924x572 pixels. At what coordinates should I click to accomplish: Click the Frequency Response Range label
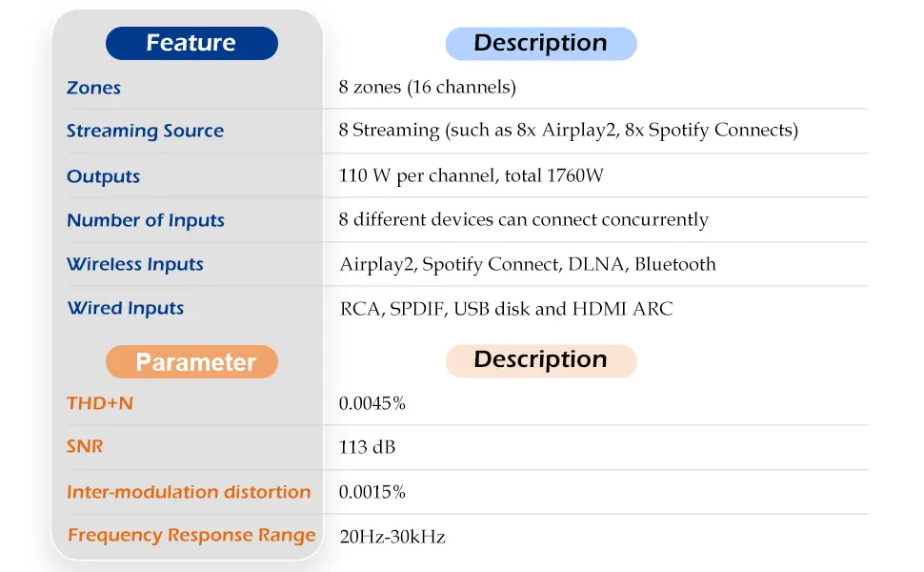191,535
